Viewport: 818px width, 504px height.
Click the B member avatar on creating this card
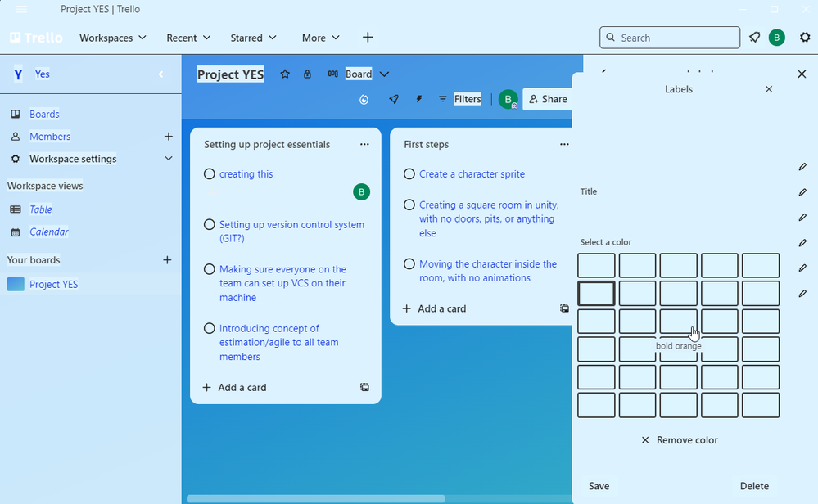[x=362, y=191]
